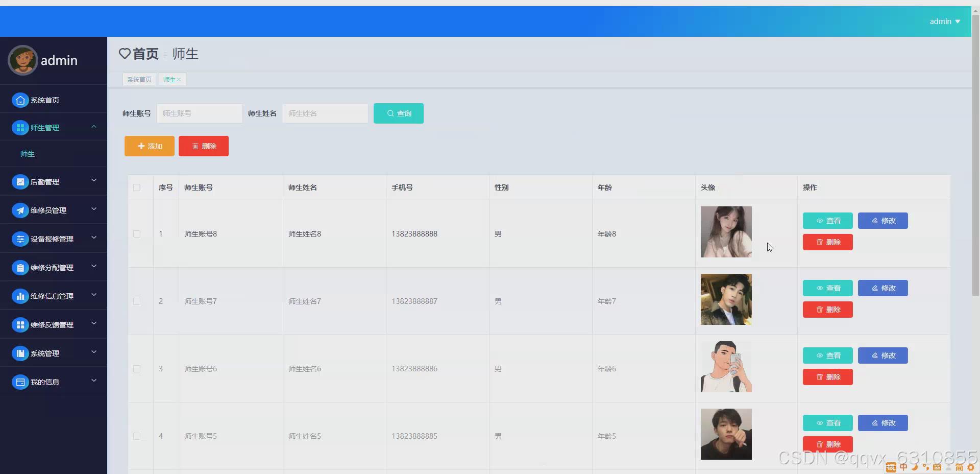The width and height of the screenshot is (980, 474).
Task: Expand the 我的信息 menu chevron
Action: coord(94,381)
